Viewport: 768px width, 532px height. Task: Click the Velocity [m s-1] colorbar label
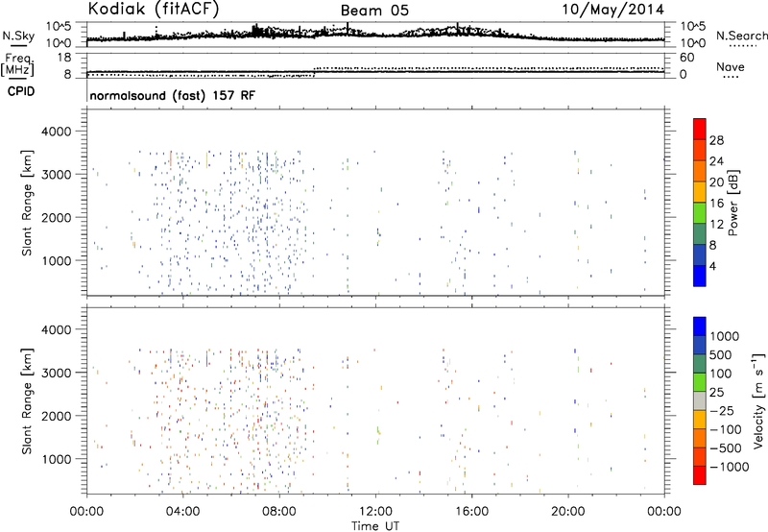(758, 400)
